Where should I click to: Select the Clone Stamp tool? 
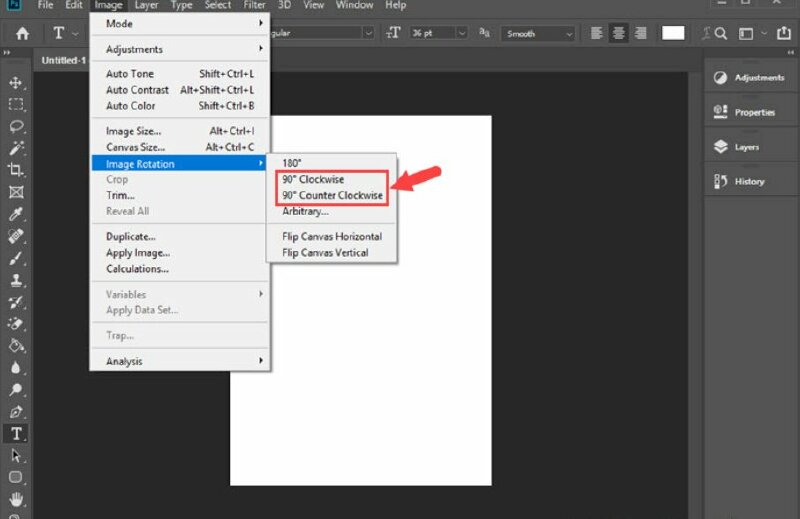[16, 280]
